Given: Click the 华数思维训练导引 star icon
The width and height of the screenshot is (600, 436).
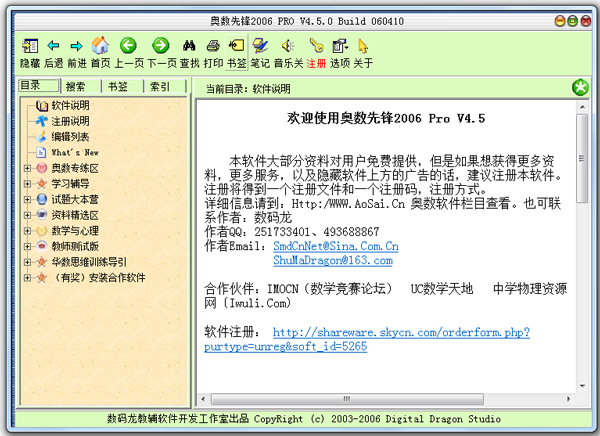Looking at the screenshot, I should [42, 262].
